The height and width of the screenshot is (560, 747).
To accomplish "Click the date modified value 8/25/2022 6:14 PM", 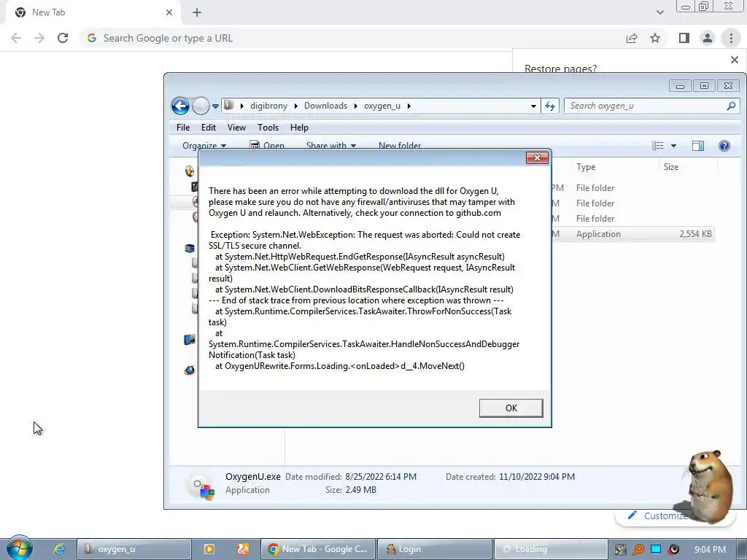I will click(x=381, y=477).
